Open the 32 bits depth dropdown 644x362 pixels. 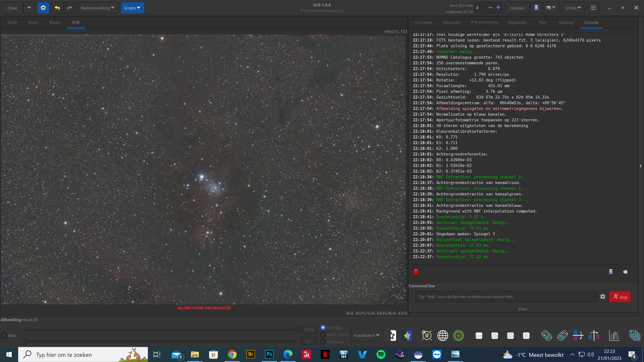[x=573, y=8]
